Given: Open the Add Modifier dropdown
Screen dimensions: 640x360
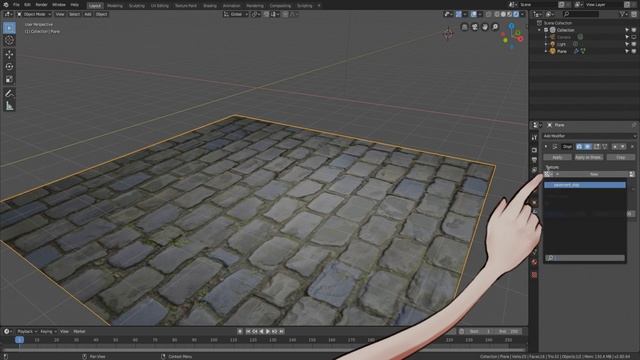Looking at the screenshot, I should [x=589, y=136].
